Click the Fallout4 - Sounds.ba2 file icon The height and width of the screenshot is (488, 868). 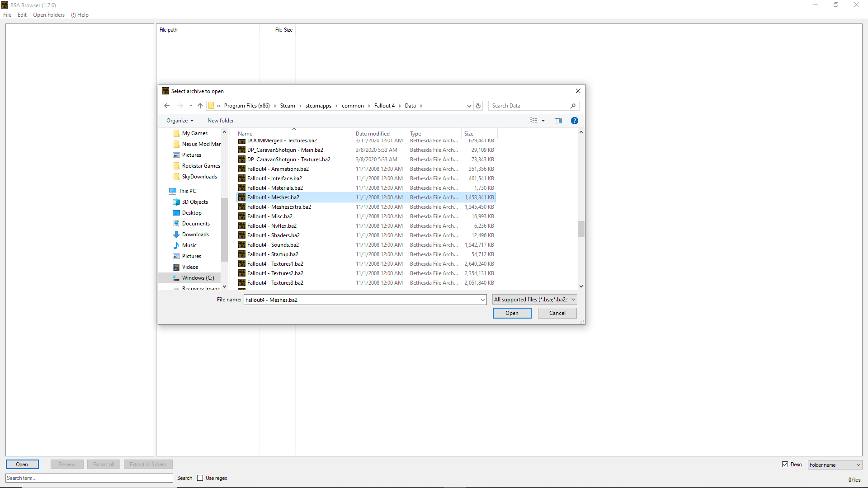[242, 245]
